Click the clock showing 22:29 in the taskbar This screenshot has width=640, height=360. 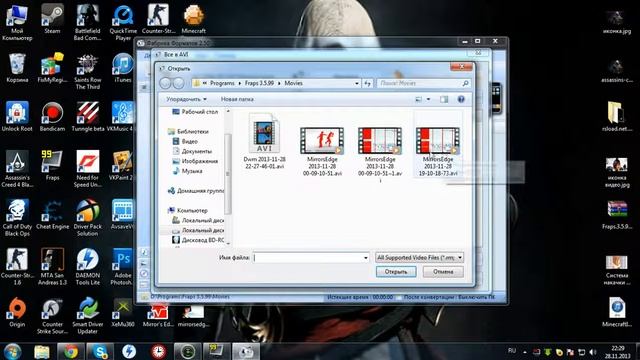coord(618,352)
